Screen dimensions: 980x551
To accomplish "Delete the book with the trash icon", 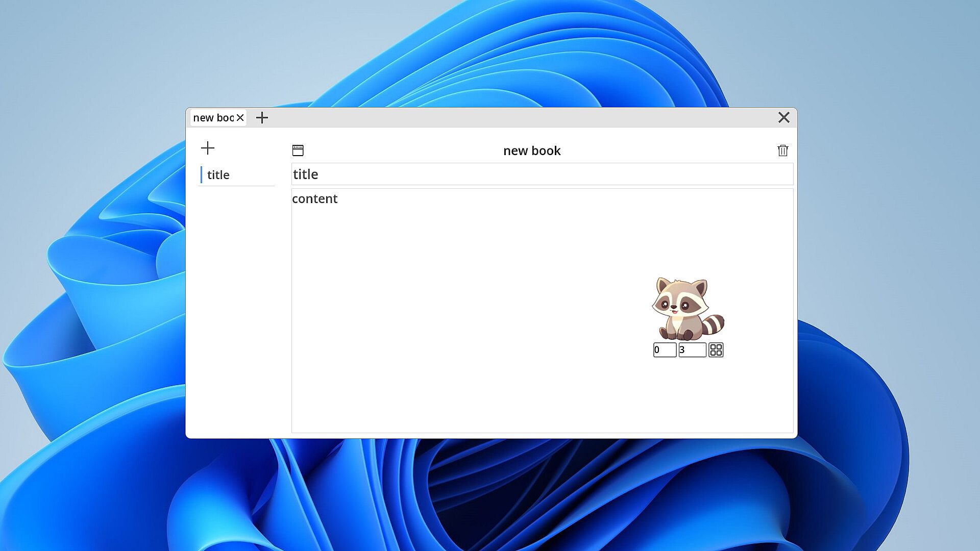I will tap(782, 151).
